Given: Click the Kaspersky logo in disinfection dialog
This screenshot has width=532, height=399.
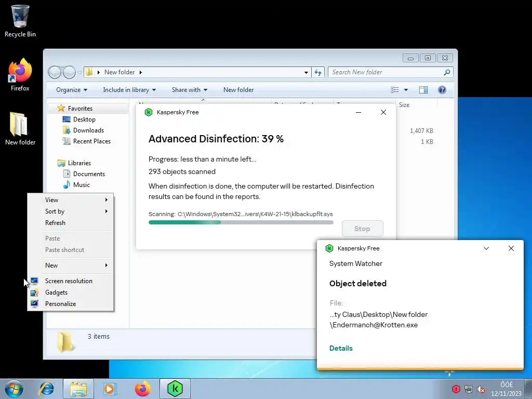Looking at the screenshot, I should tap(149, 112).
